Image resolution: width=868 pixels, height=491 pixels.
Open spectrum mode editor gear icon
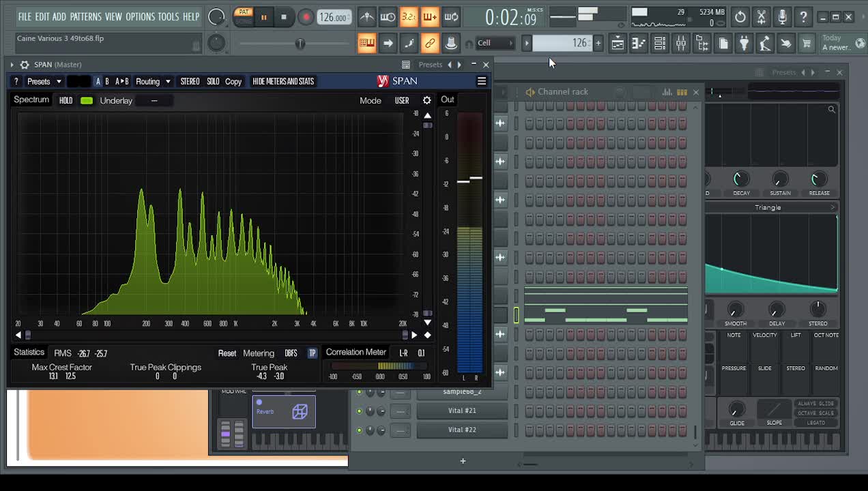427,100
